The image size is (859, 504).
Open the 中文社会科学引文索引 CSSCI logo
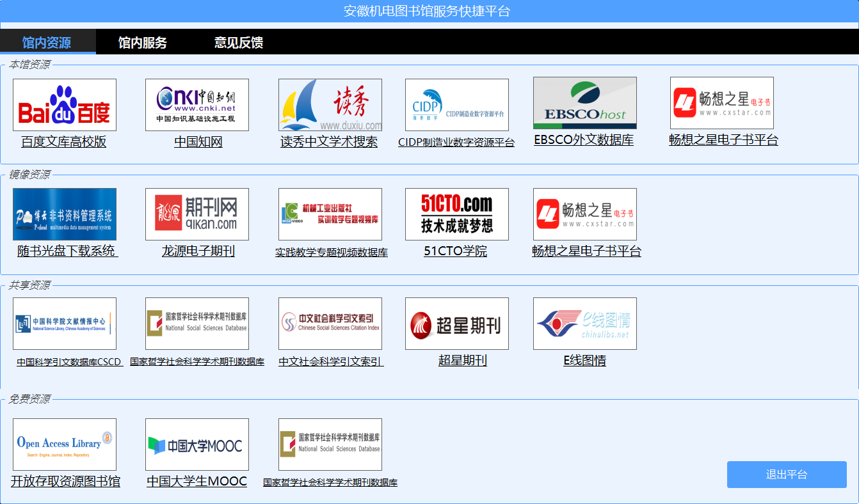pyautogui.click(x=330, y=324)
